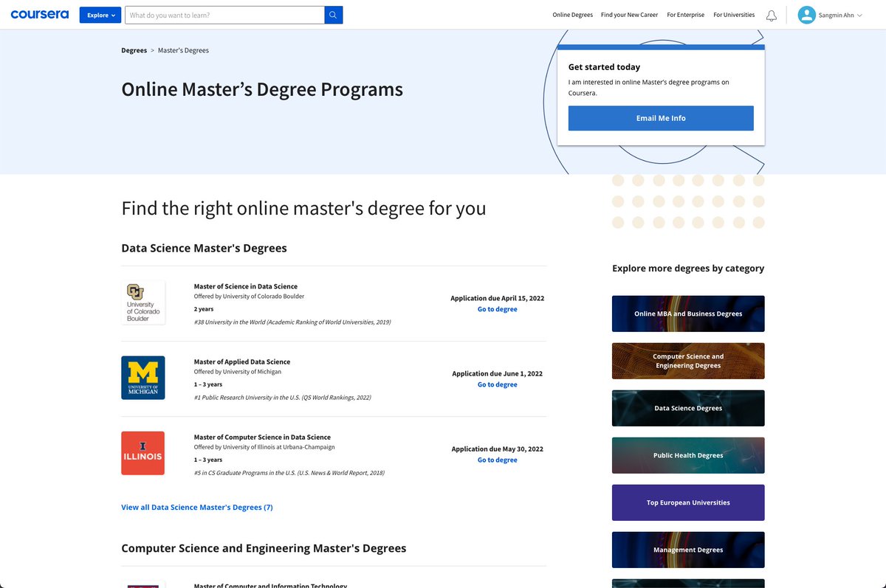Click 'Data Science Master's Degrees' section heading
The height and width of the screenshot is (588, 886).
(204, 248)
